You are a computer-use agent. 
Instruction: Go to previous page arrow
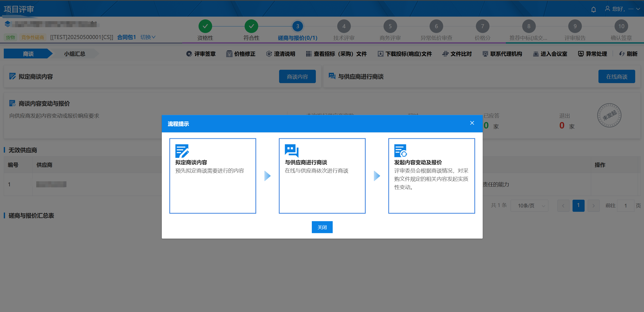click(x=563, y=206)
